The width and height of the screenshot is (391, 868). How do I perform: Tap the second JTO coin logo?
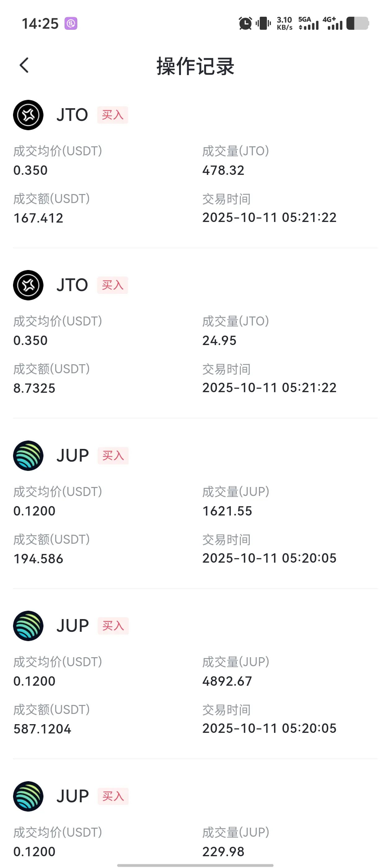pos(28,285)
